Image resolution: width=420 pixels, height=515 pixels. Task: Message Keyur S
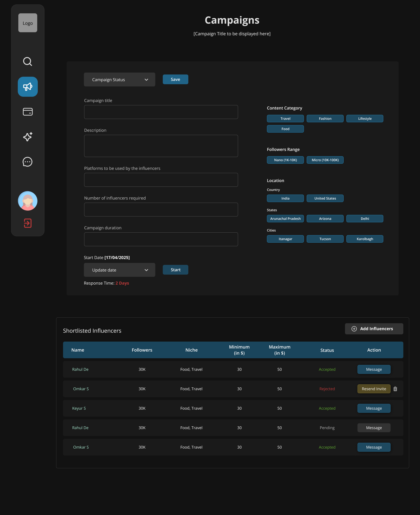374,408
